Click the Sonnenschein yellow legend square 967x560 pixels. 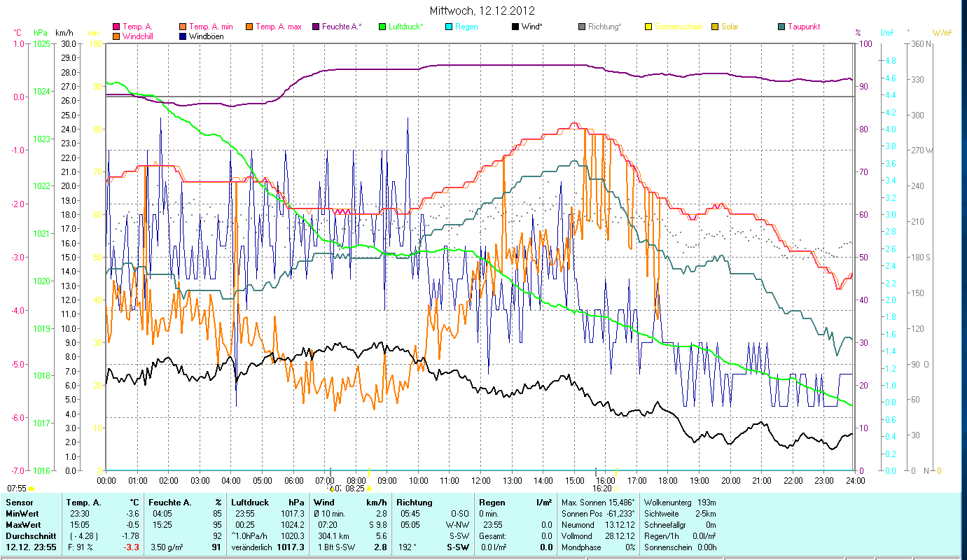click(648, 27)
